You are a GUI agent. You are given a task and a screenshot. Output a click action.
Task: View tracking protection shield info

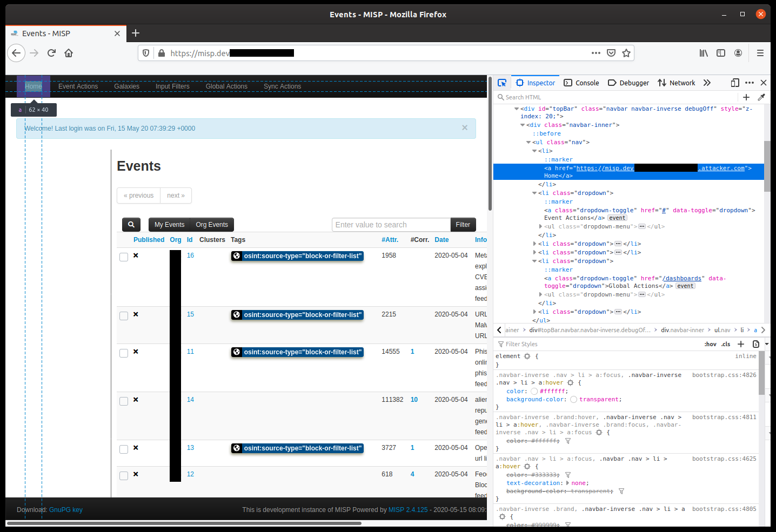(146, 53)
